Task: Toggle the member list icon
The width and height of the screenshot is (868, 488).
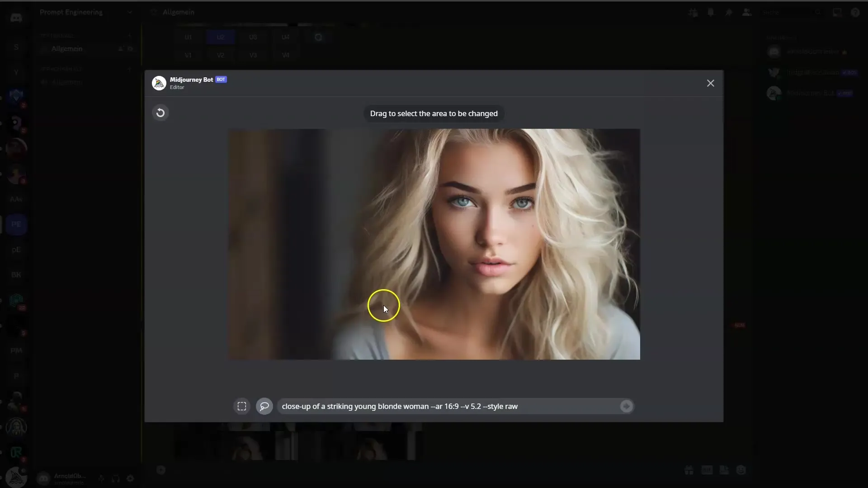Action: click(747, 13)
